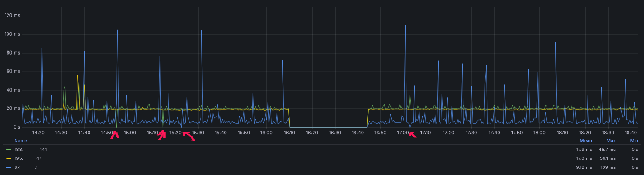
Task: Click the 16:00 time axis label
Action: tap(266, 133)
